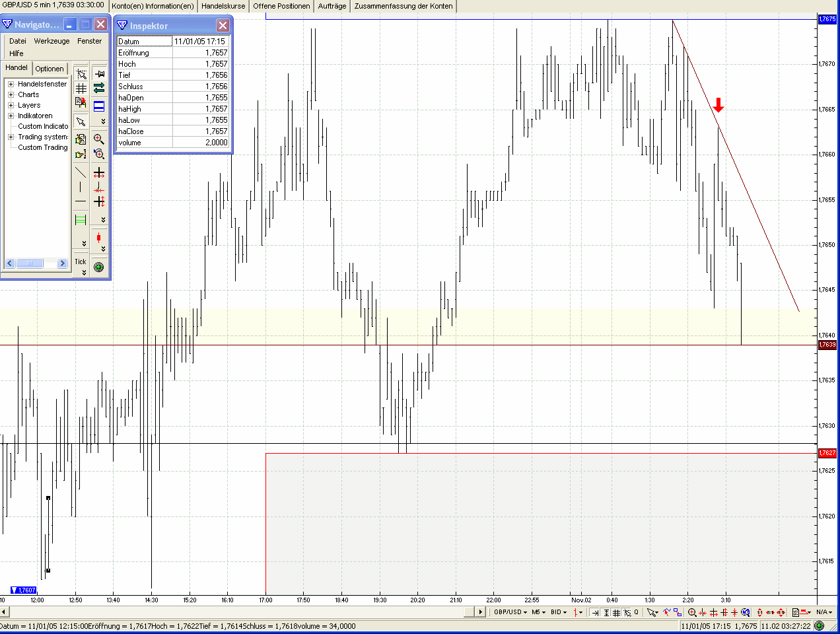Viewport: 840px width, 634px height.
Task: Click the red 1,7639 price label marker
Action: 827,345
